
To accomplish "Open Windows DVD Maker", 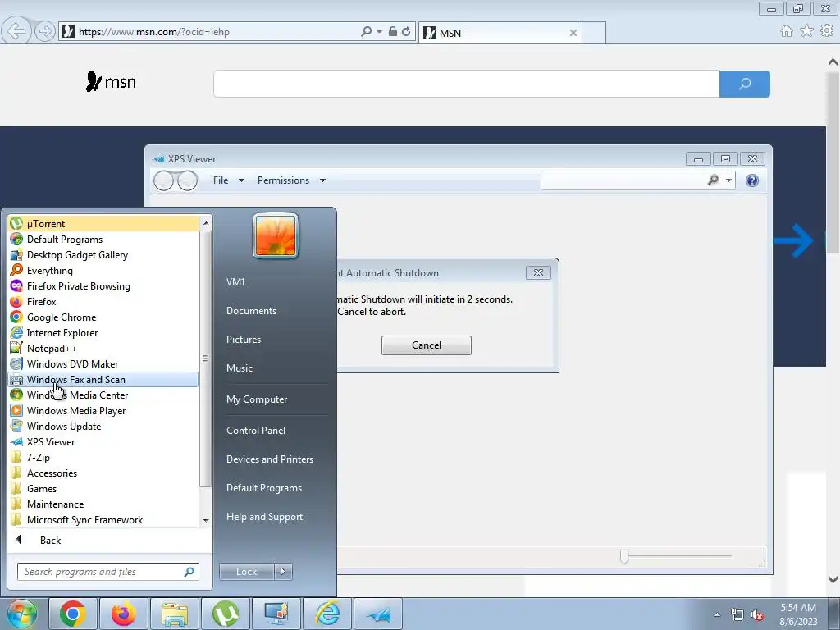I will click(x=103, y=363).
